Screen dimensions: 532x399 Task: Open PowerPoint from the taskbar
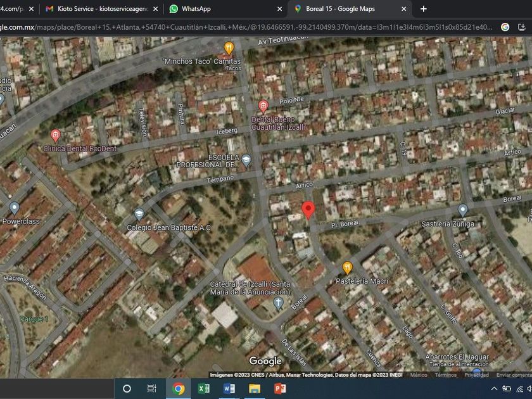click(x=280, y=388)
